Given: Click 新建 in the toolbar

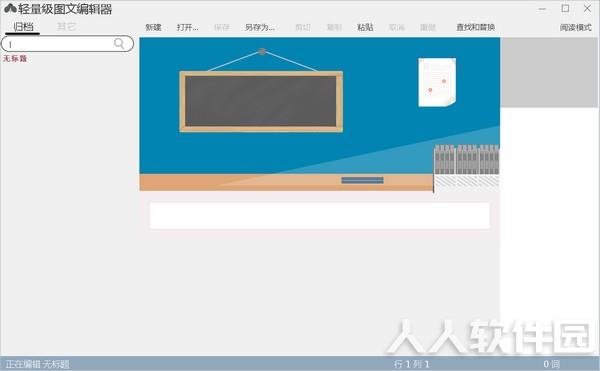Looking at the screenshot, I should click(x=153, y=27).
